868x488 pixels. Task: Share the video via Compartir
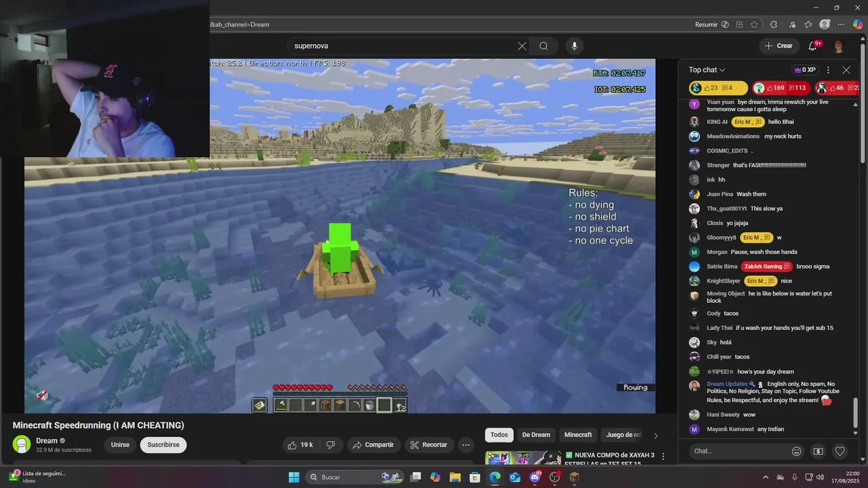pos(374,445)
